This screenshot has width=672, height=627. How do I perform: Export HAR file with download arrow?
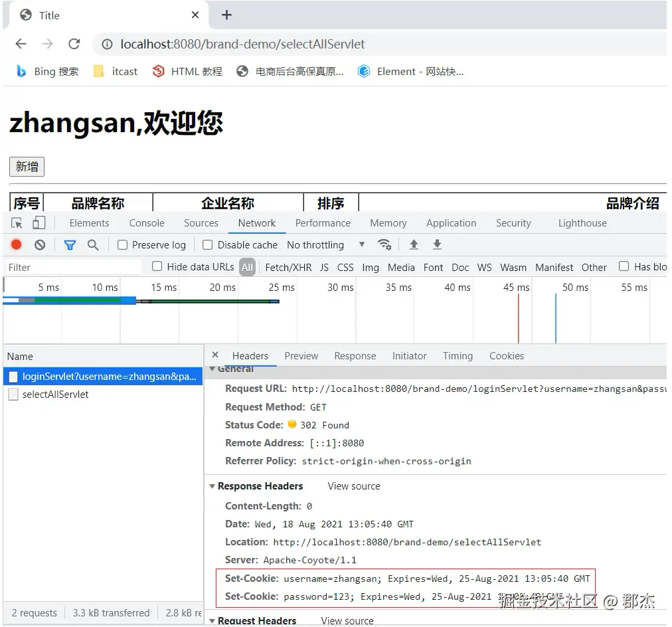tap(437, 244)
